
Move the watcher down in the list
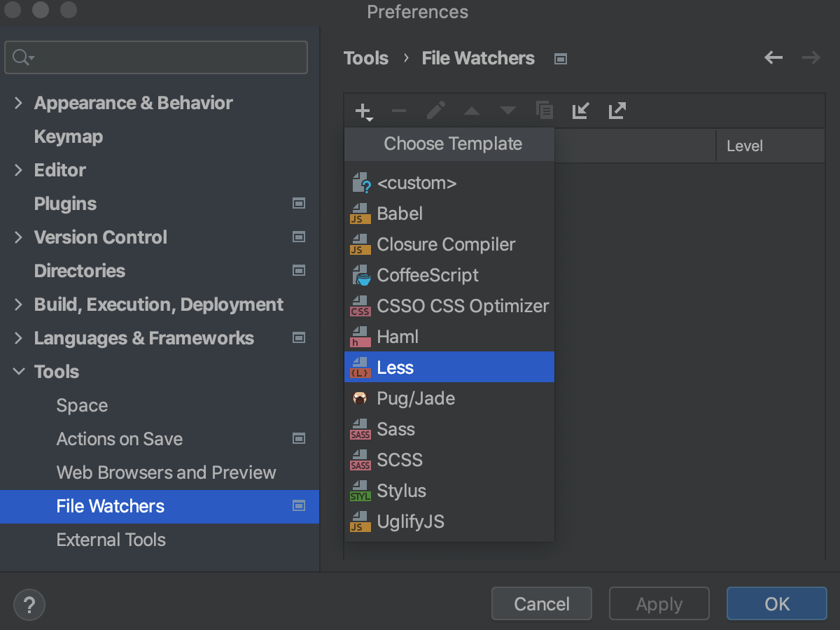508,110
